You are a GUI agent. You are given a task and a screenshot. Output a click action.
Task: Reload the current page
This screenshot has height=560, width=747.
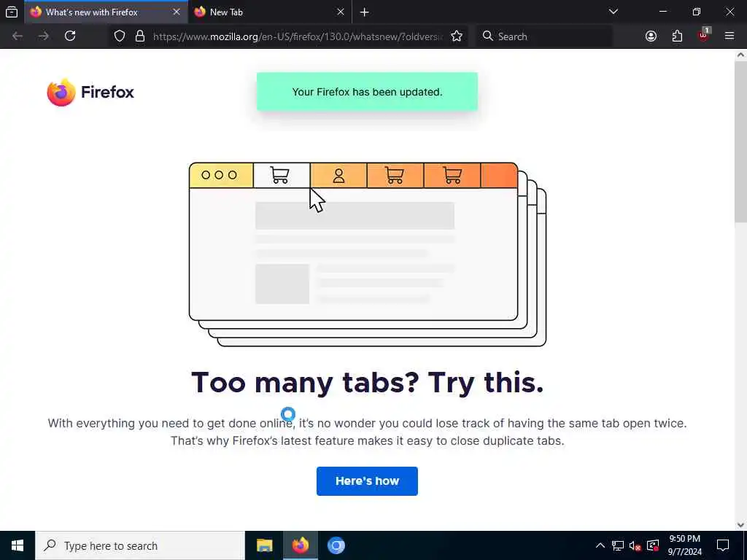(70, 36)
